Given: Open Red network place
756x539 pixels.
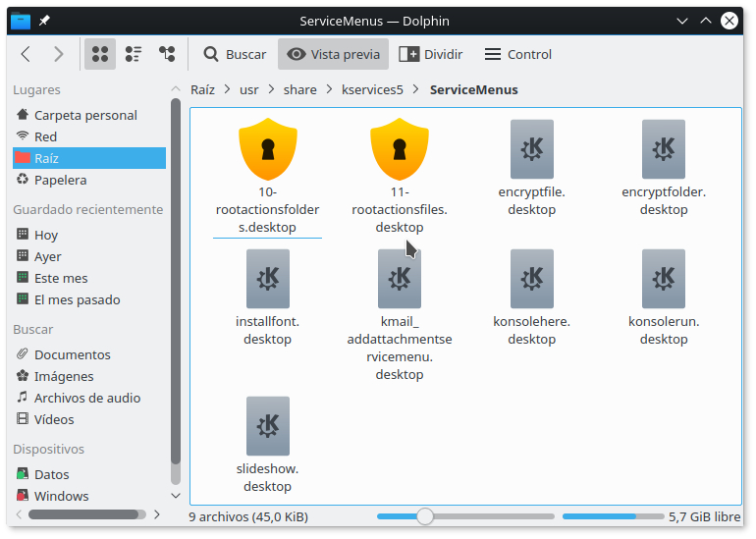Looking at the screenshot, I should pos(89,136).
